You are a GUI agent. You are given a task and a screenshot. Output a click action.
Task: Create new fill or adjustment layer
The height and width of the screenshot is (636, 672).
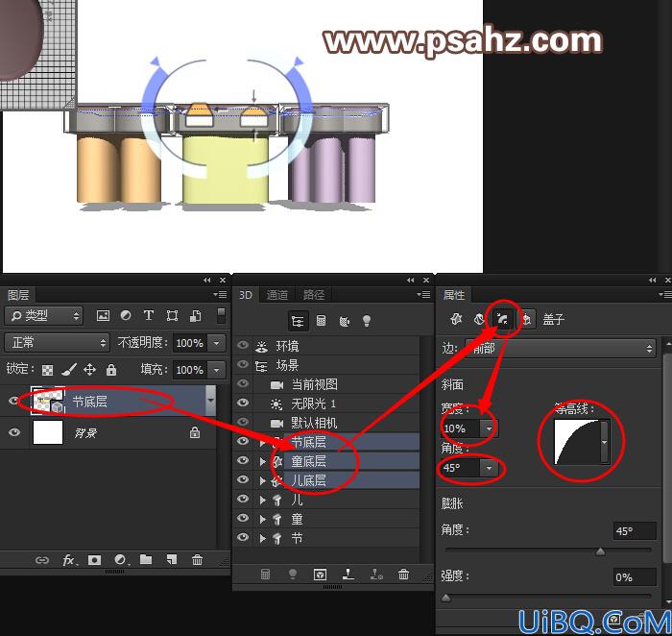pyautogui.click(x=121, y=560)
